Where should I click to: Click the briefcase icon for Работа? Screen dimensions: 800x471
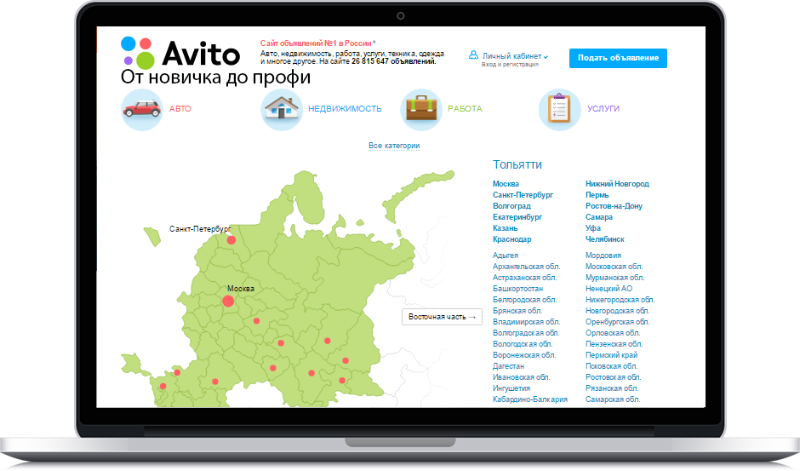click(x=421, y=109)
